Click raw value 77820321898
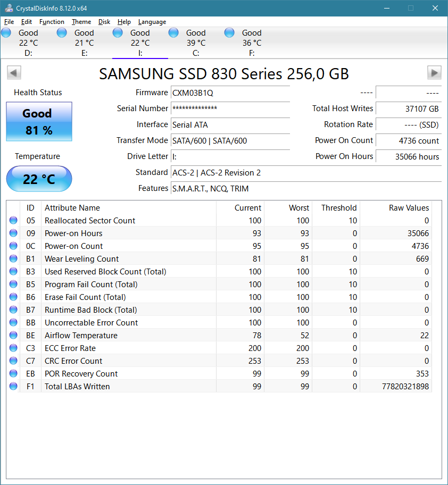448x485 pixels. (x=405, y=386)
